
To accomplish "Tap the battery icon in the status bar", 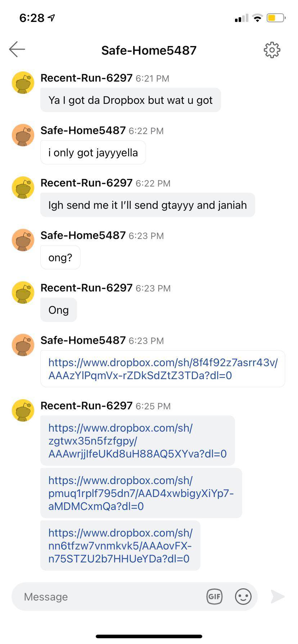I will (276, 18).
